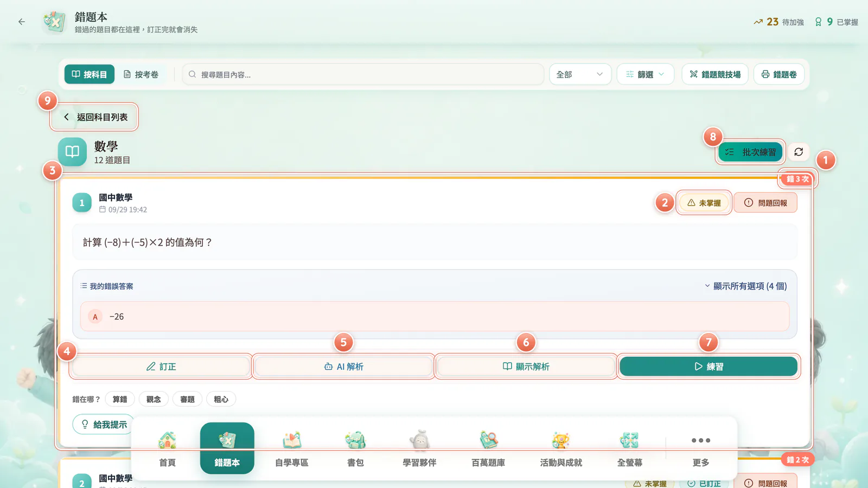Open the 全部 dropdown filter
Image resolution: width=868 pixels, height=488 pixels.
[x=580, y=74]
